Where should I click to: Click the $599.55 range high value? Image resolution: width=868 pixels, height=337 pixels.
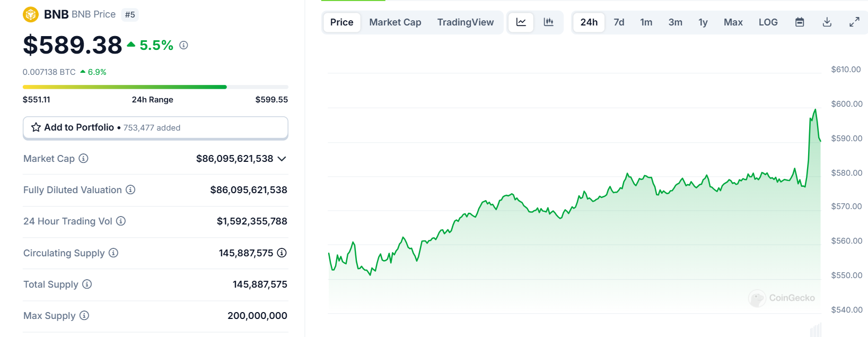tap(271, 100)
